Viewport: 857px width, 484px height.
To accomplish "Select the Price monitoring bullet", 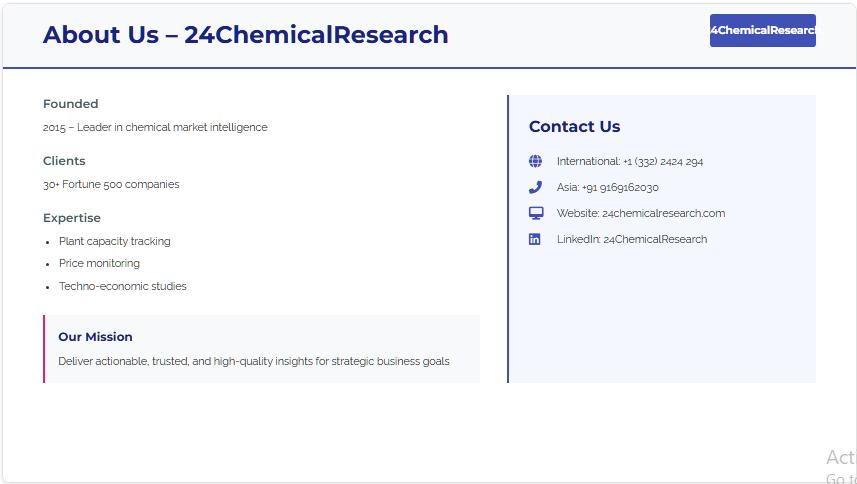I will [99, 264].
